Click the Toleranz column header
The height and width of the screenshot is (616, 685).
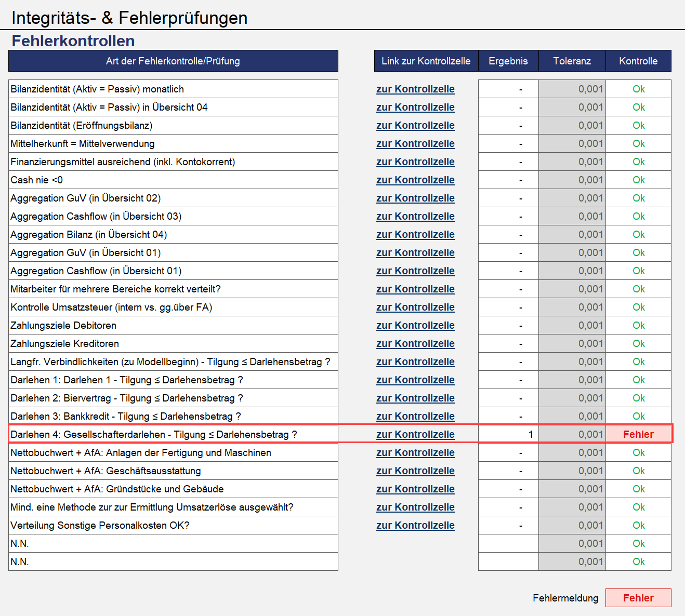click(572, 61)
